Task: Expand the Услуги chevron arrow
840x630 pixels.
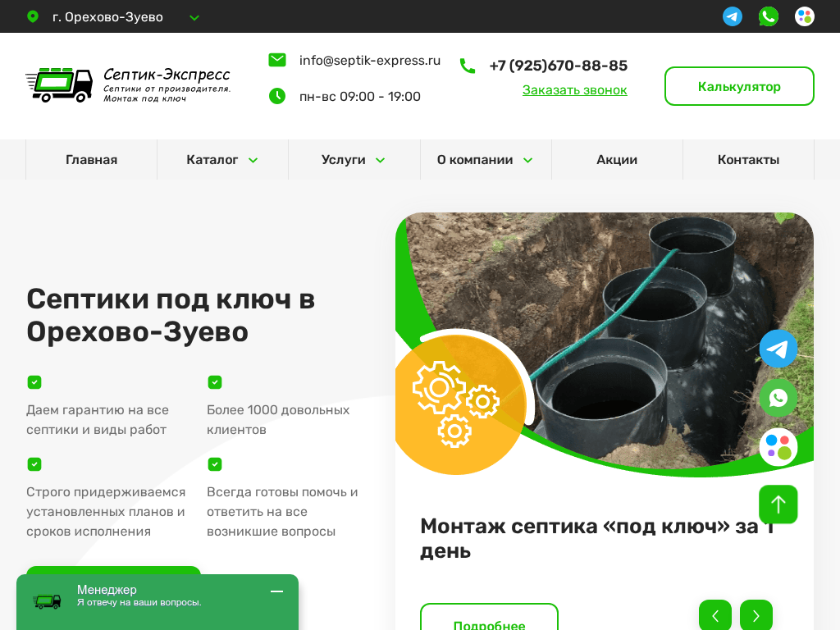Action: (381, 160)
